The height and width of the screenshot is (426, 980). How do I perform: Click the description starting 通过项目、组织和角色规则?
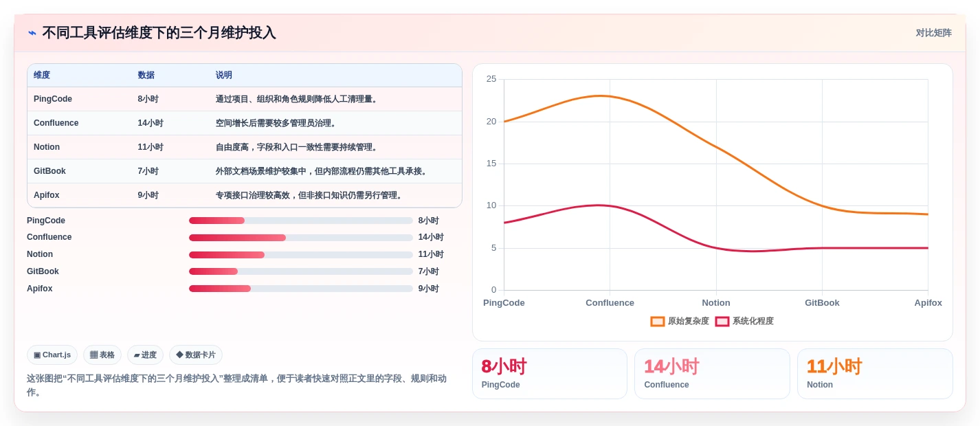tap(298, 99)
